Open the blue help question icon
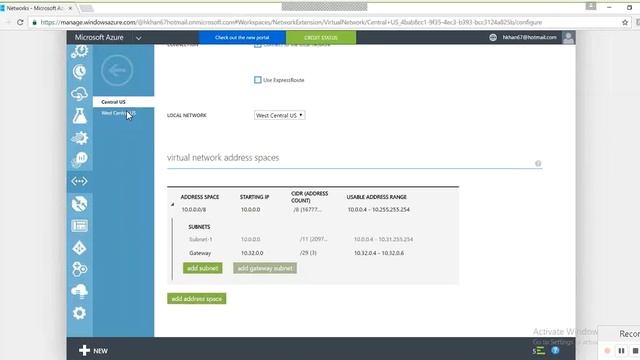This screenshot has height=360, width=640. pyautogui.click(x=555, y=351)
